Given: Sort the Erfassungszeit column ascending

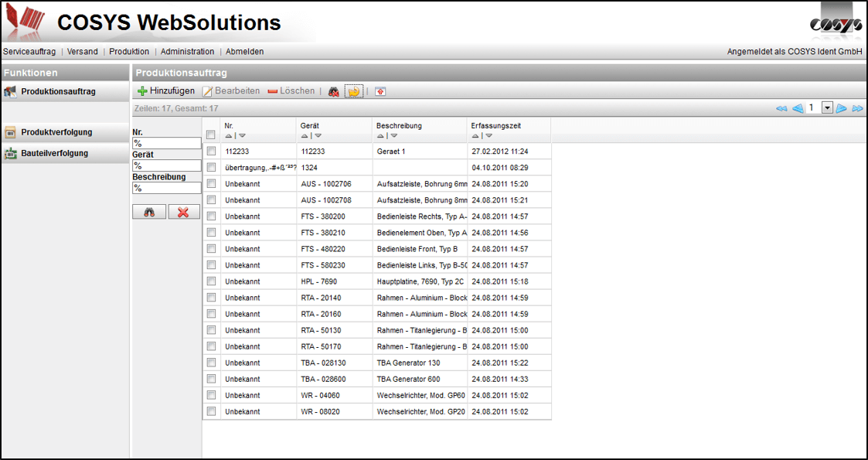Looking at the screenshot, I should pyautogui.click(x=475, y=135).
